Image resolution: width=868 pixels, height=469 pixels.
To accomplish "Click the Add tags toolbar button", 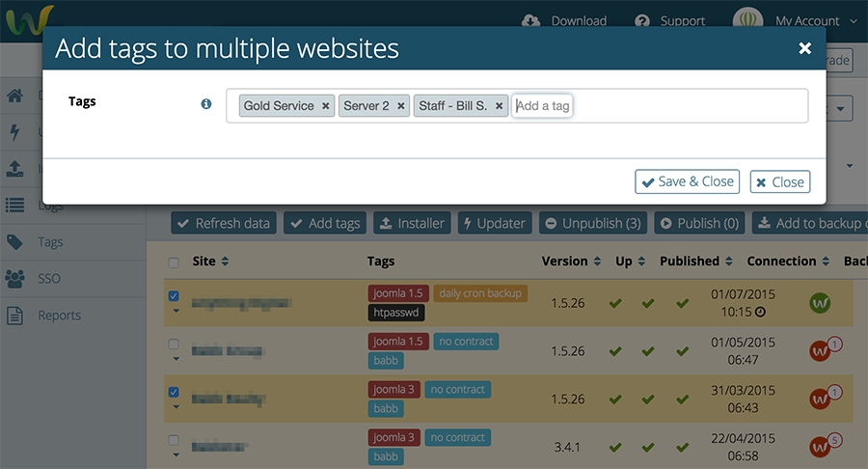I will pos(325,223).
